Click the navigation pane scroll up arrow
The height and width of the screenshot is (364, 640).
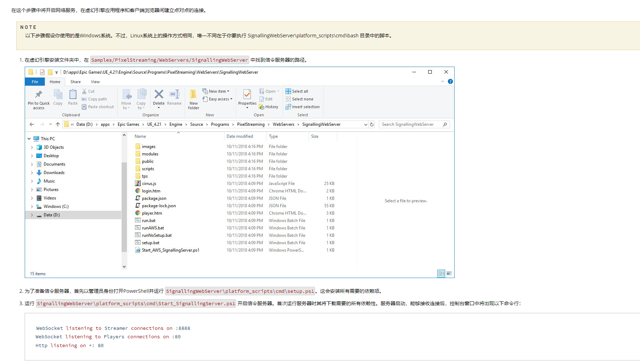pos(124,135)
